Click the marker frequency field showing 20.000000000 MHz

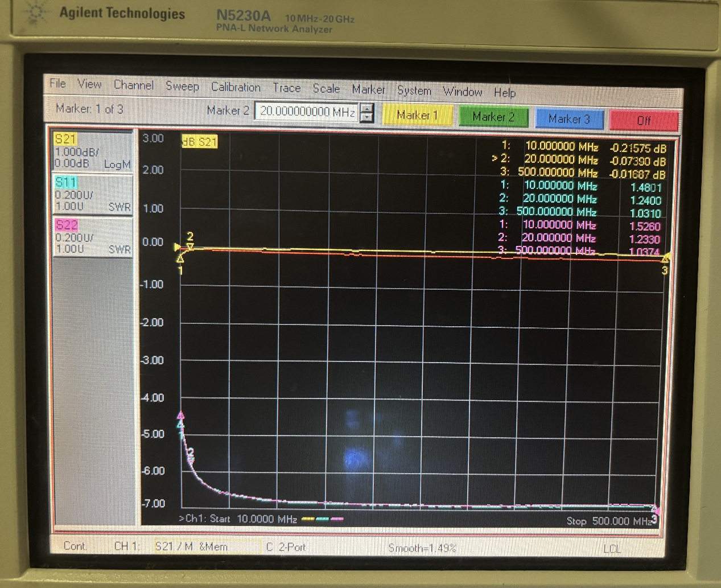tap(307, 112)
